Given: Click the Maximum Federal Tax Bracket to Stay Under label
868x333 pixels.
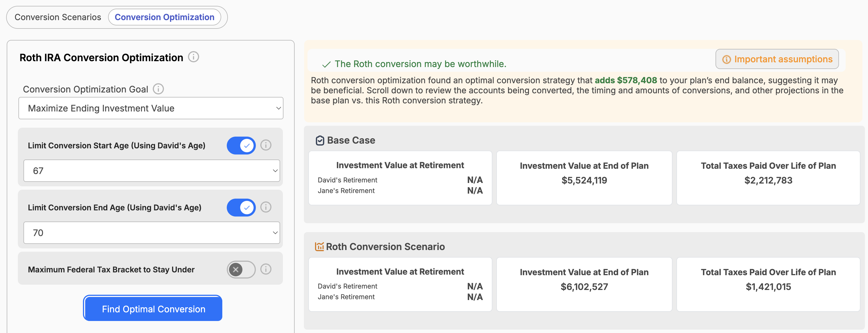Looking at the screenshot, I should coord(111,270).
